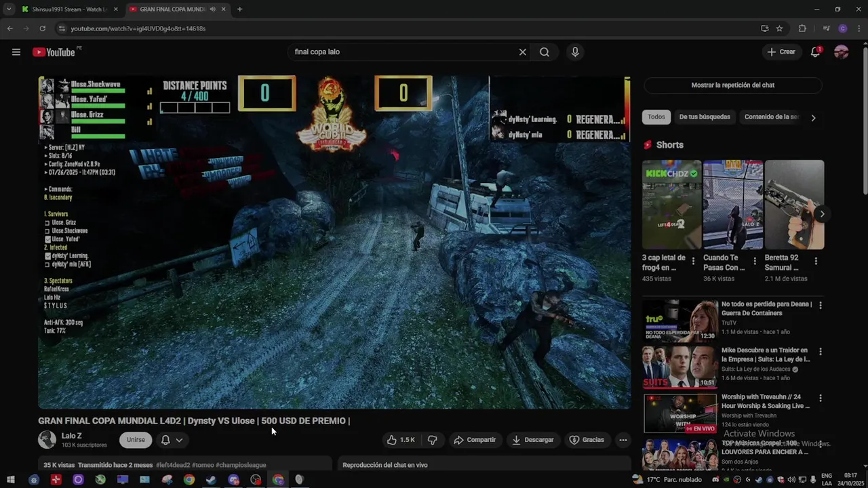Open a new browser tab
The height and width of the screenshot is (488, 868).
[239, 9]
